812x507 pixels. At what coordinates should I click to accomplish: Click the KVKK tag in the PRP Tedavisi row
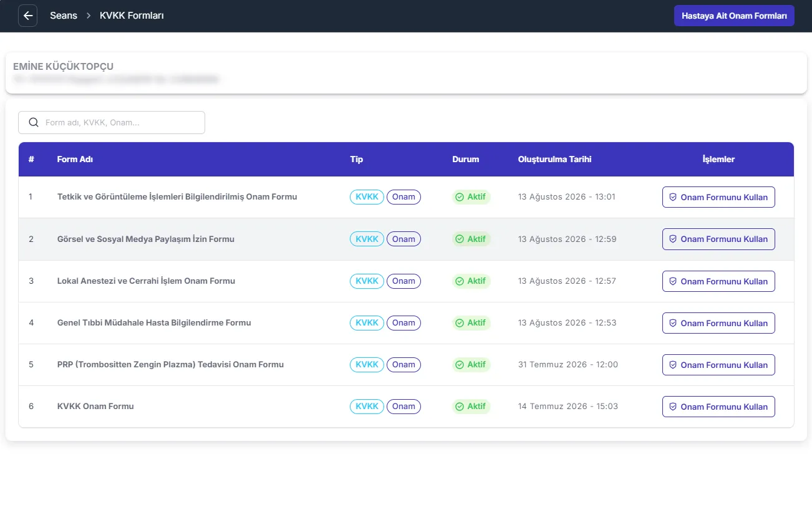click(367, 365)
